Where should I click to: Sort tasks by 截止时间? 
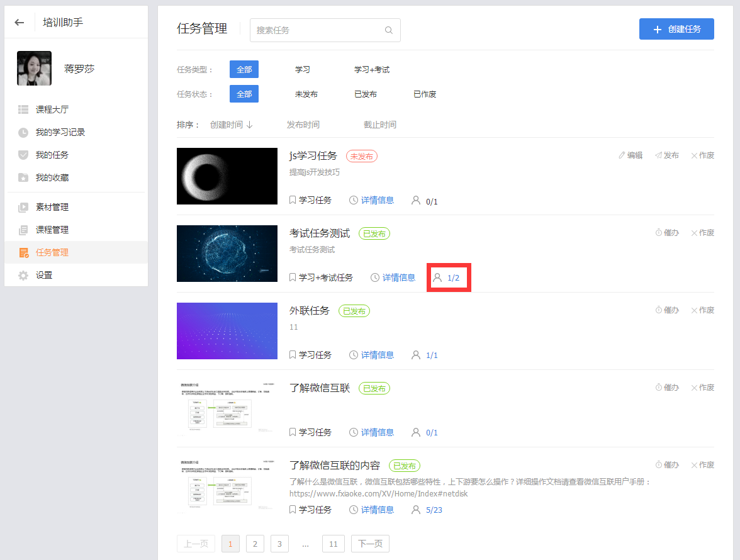pos(380,125)
